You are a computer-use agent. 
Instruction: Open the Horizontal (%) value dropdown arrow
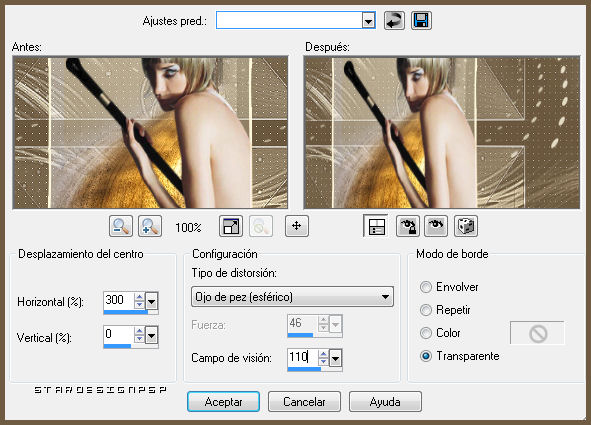152,301
